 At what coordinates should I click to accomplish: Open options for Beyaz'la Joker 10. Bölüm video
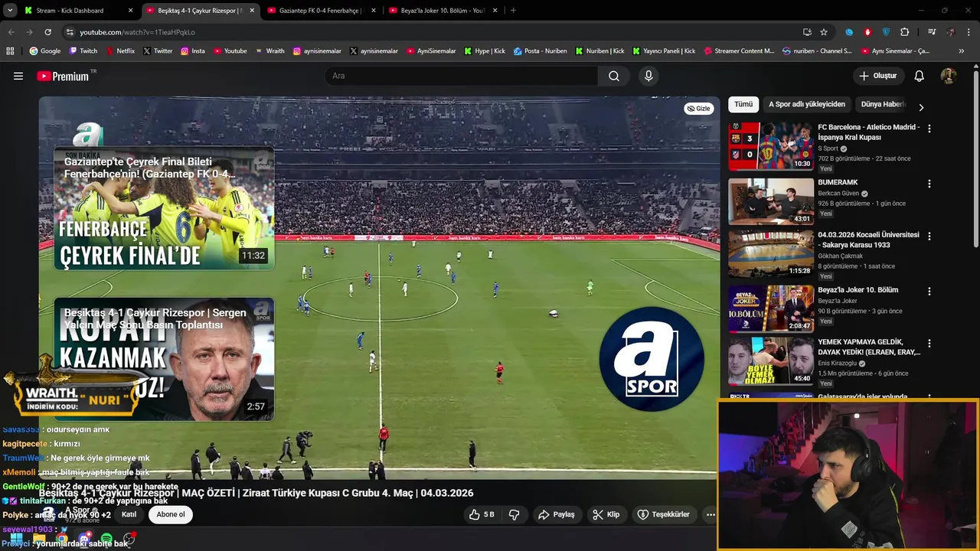[929, 292]
